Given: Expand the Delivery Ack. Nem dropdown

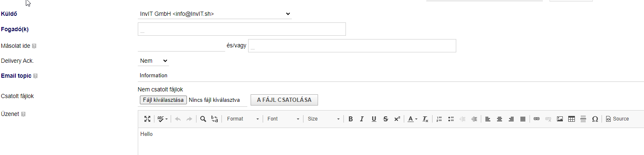Looking at the screenshot, I should pyautogui.click(x=153, y=61).
